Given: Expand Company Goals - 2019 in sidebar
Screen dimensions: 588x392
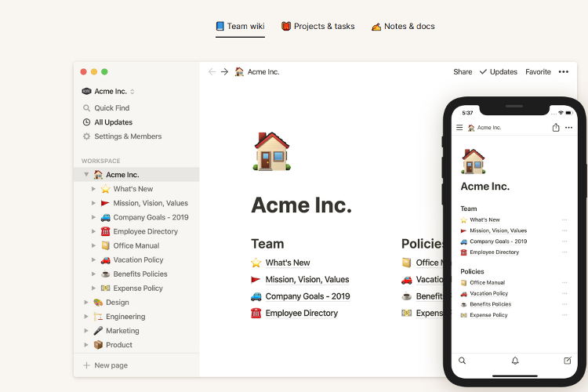Looking at the screenshot, I should pos(94,217).
